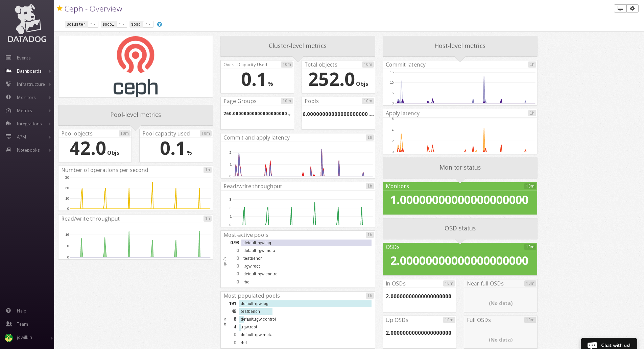644x349 pixels.
Task: Open Chat with us! widget
Action: (609, 344)
